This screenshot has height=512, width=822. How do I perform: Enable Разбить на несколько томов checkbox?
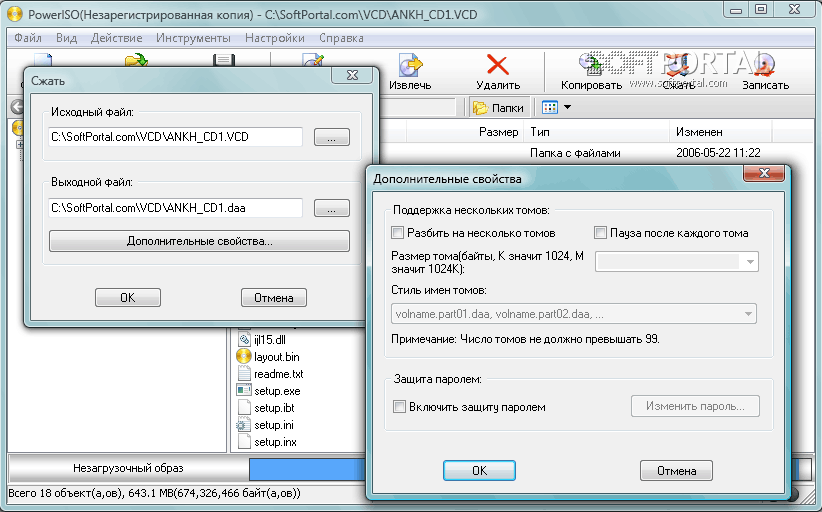click(x=400, y=233)
